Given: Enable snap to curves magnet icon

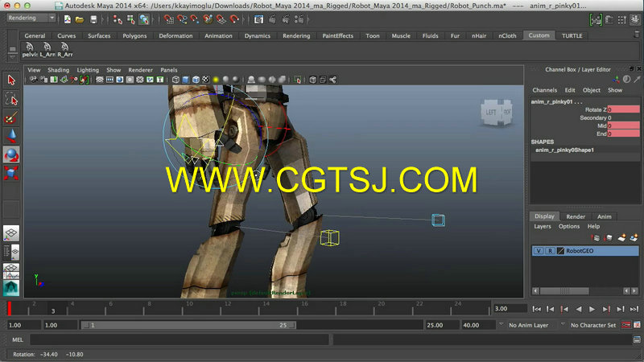Looking at the screenshot, I should coord(182,19).
